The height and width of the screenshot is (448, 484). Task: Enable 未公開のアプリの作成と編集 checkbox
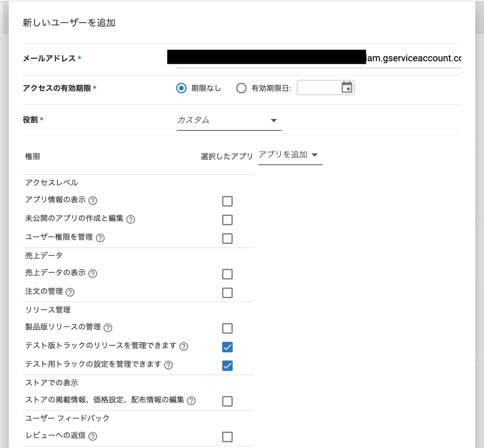click(227, 220)
